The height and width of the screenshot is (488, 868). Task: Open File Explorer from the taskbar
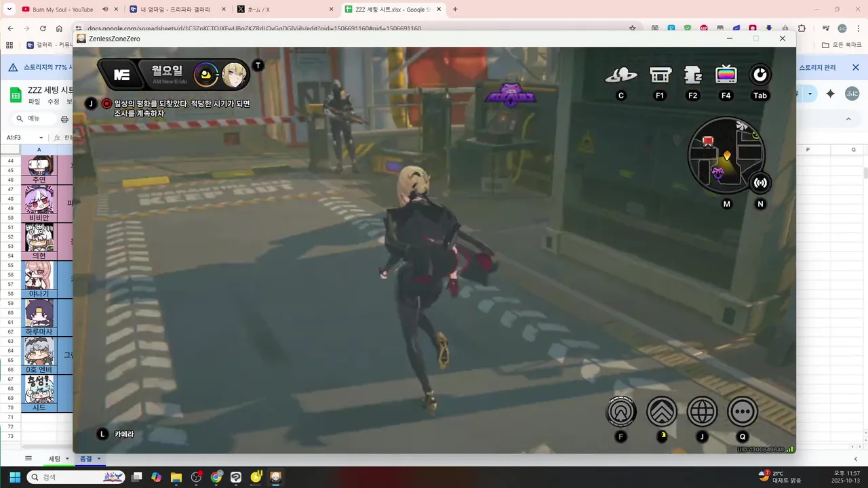pyautogui.click(x=176, y=477)
